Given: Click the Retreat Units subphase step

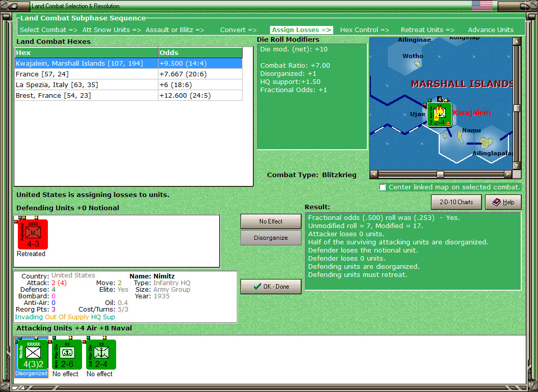Looking at the screenshot, I should pos(427,30).
